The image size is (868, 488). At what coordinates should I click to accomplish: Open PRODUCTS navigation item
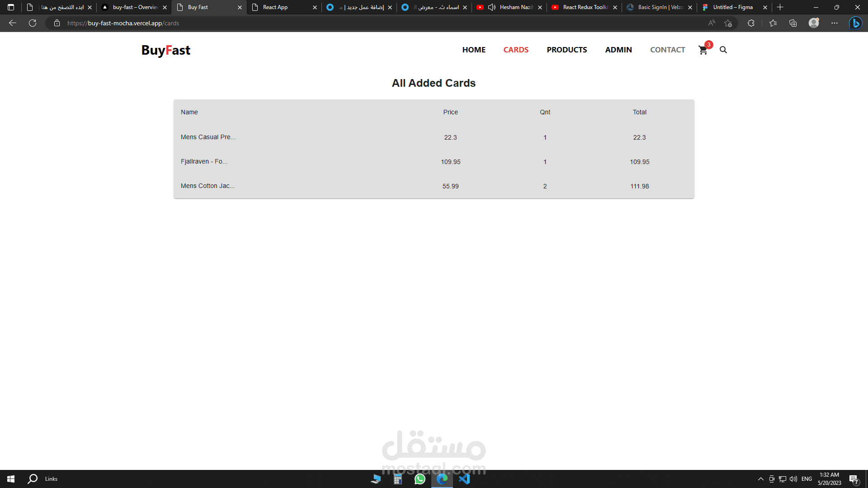click(x=566, y=50)
